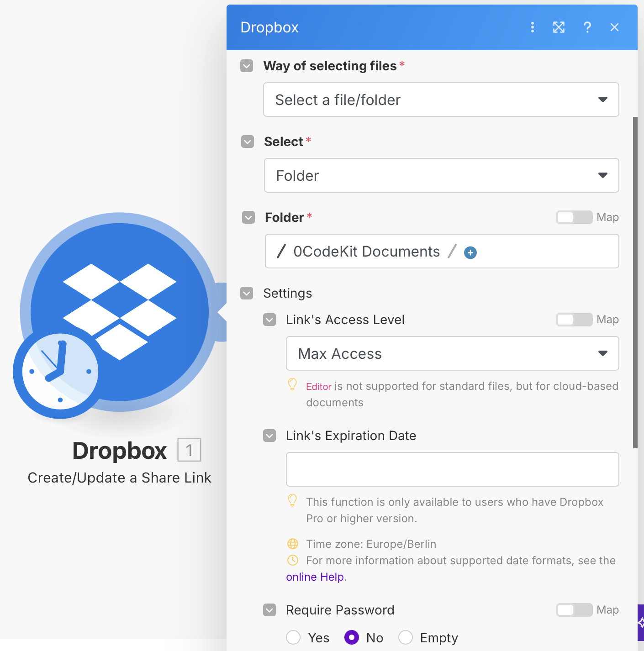
Task: Click the 0CodeKit Documents folder path segment
Action: pyautogui.click(x=366, y=252)
